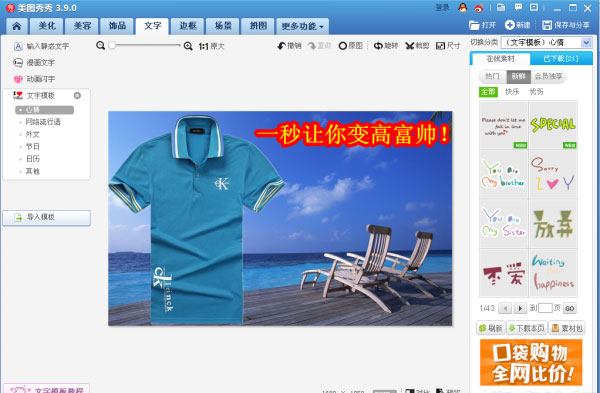Screen dimensions: 600x393
Task: Click the 1:1 原大 button
Action: tap(211, 46)
